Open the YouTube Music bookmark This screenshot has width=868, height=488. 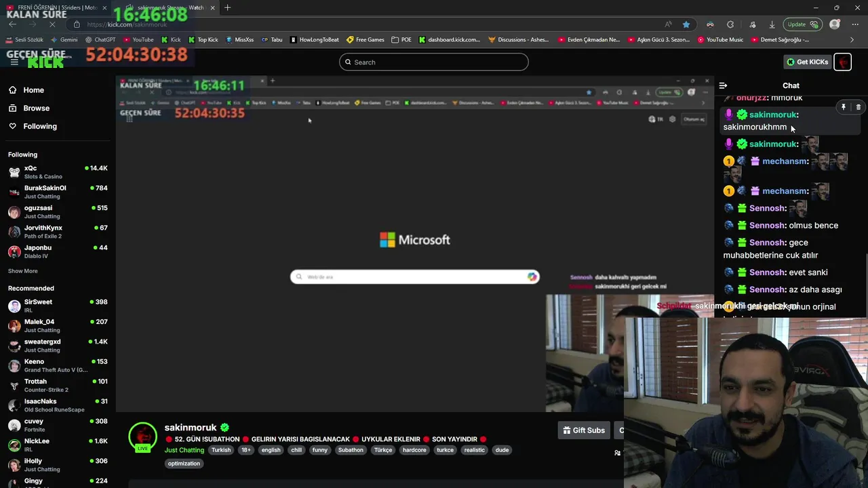(720, 39)
